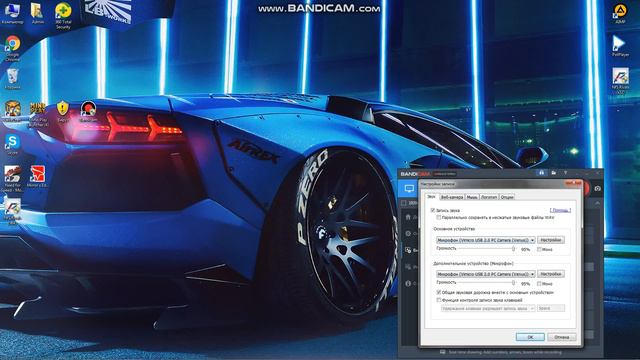Collapse the Bandicam panel using chevron arrow
Image resolution: width=640 pixels, height=360 pixels.
pos(597,203)
